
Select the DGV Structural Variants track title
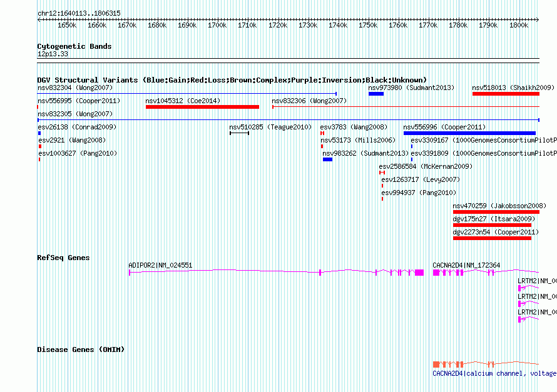click(232, 80)
